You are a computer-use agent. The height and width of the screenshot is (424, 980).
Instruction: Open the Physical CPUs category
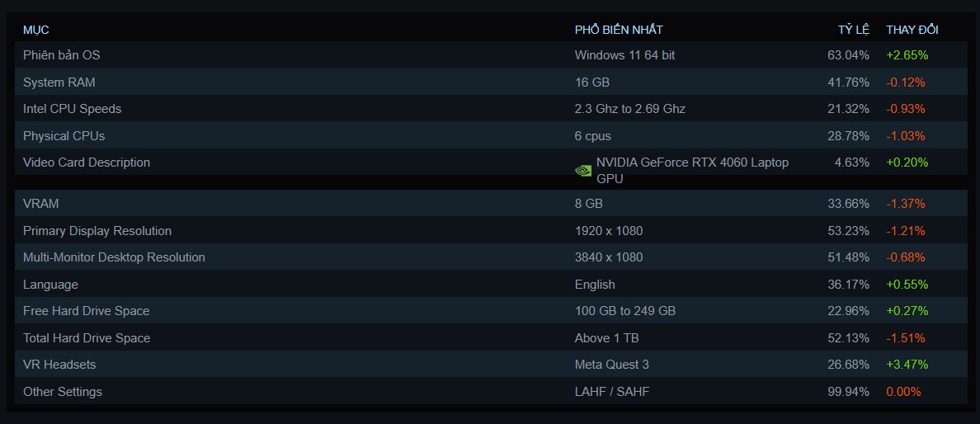pyautogui.click(x=64, y=136)
